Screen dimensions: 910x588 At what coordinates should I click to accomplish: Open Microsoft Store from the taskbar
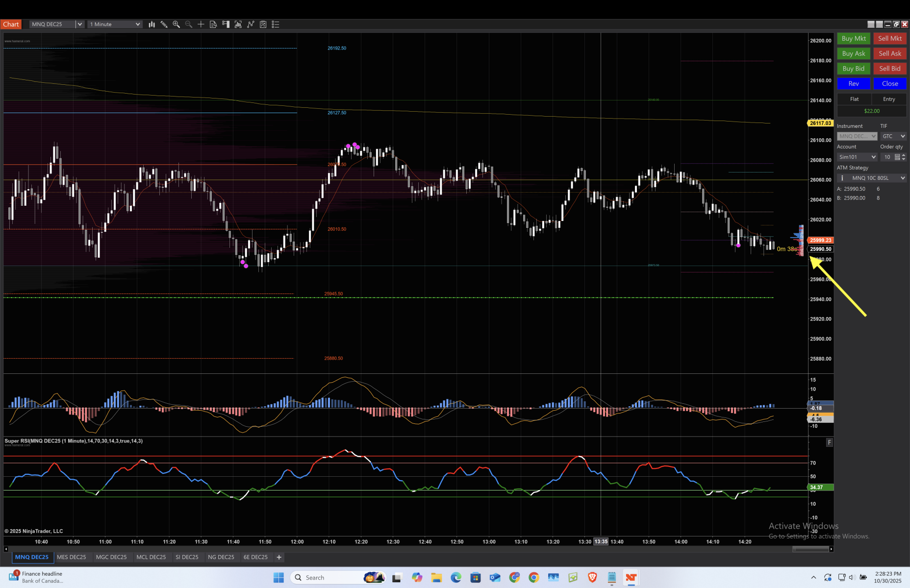click(x=476, y=578)
